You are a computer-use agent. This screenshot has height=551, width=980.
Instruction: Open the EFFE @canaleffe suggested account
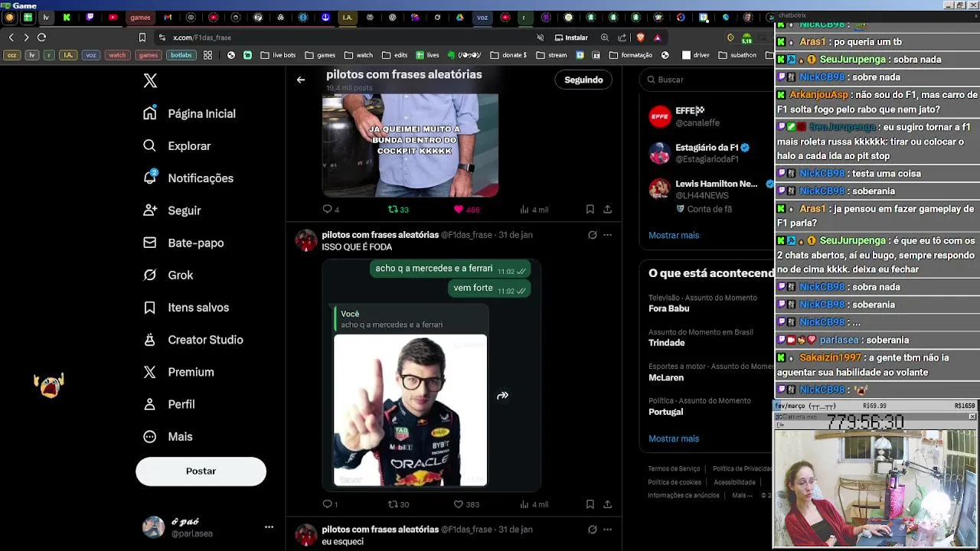708,116
